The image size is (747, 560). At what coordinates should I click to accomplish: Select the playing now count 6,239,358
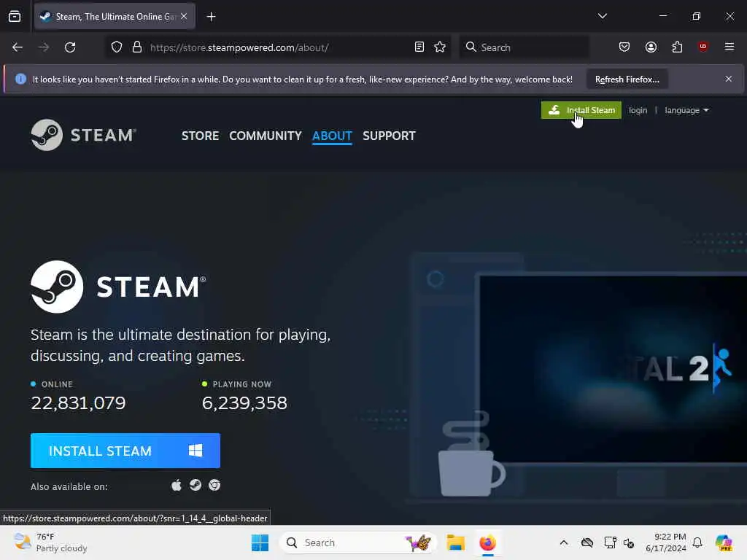pyautogui.click(x=244, y=402)
